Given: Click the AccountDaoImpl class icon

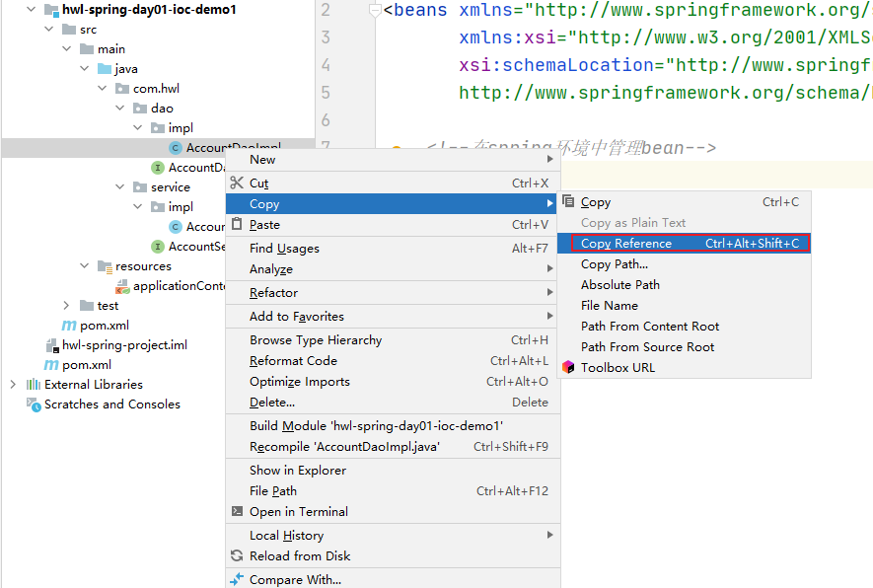Looking at the screenshot, I should point(176,148).
